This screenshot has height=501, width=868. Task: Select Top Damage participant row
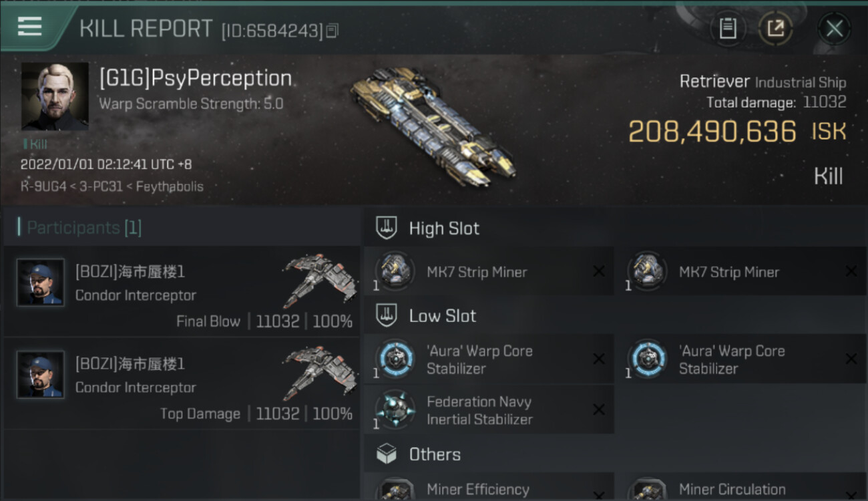coord(182,383)
